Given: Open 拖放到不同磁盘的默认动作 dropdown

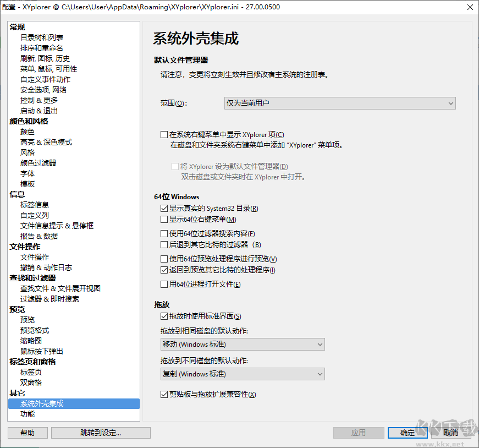Looking at the screenshot, I should tap(243, 374).
